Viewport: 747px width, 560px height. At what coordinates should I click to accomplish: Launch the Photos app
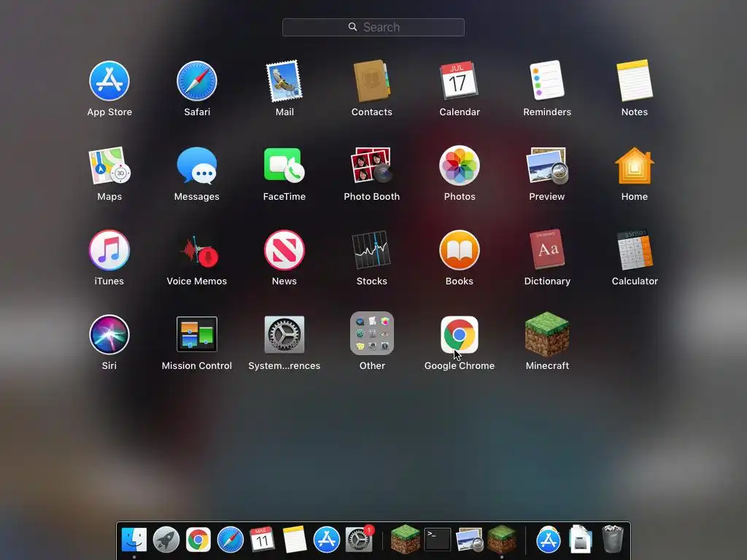[460, 166]
